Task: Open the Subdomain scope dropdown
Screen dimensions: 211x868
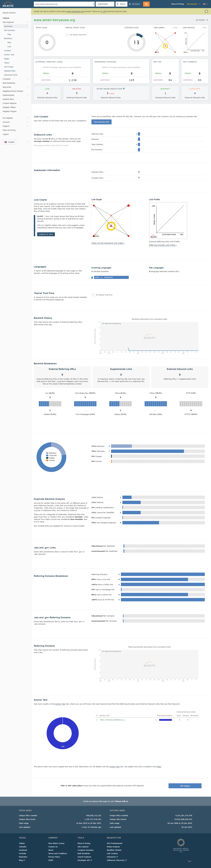Action: click(x=105, y=4)
